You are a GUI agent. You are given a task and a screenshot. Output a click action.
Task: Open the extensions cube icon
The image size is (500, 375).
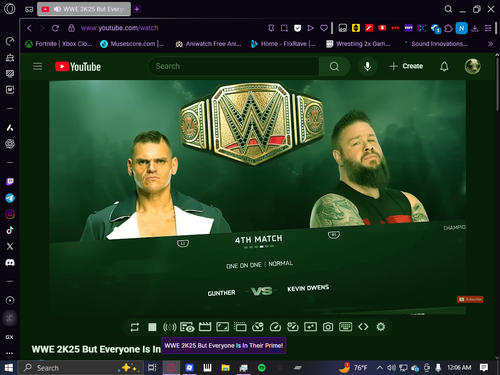(448, 28)
